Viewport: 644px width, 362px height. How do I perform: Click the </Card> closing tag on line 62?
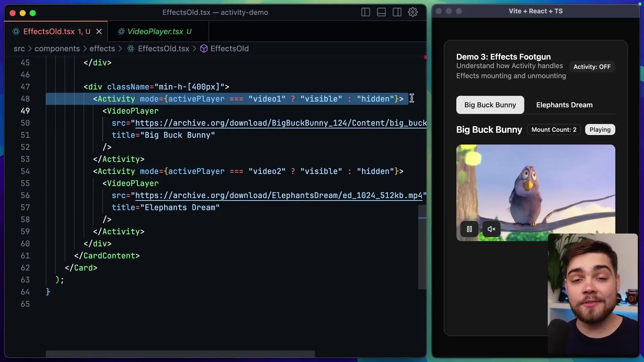[x=81, y=268]
